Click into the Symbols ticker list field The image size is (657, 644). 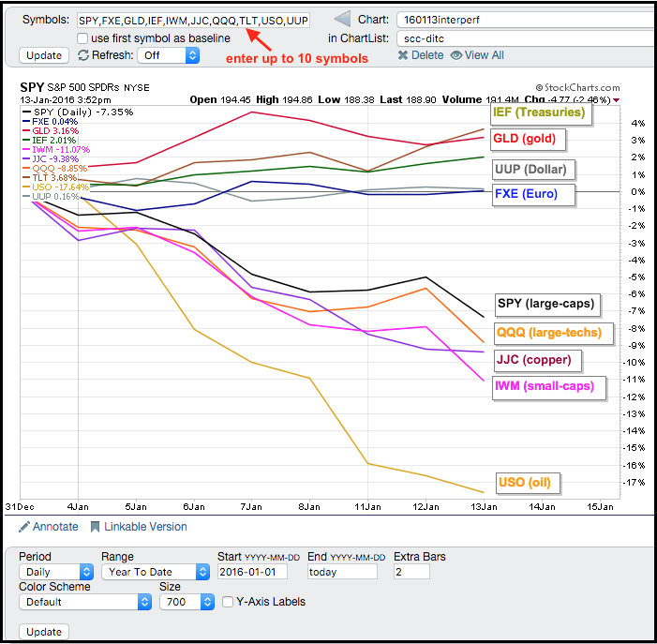pos(193,20)
